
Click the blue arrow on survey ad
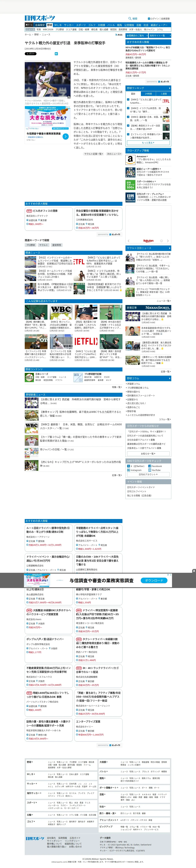point(66,136)
